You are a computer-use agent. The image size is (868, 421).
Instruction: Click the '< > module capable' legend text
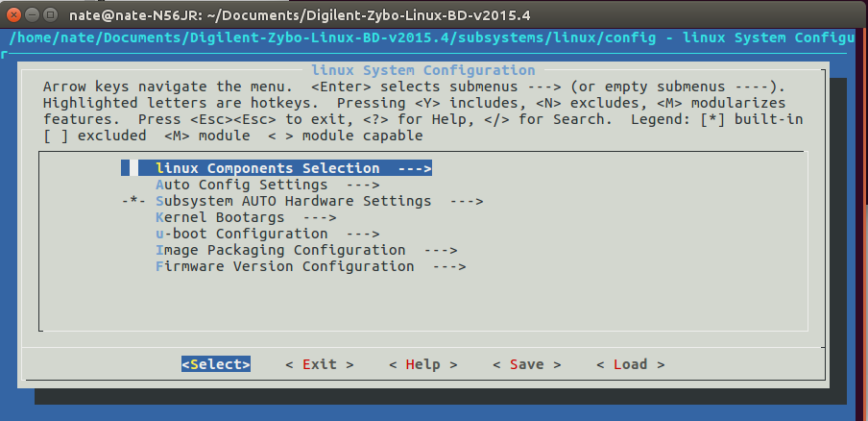(x=345, y=136)
